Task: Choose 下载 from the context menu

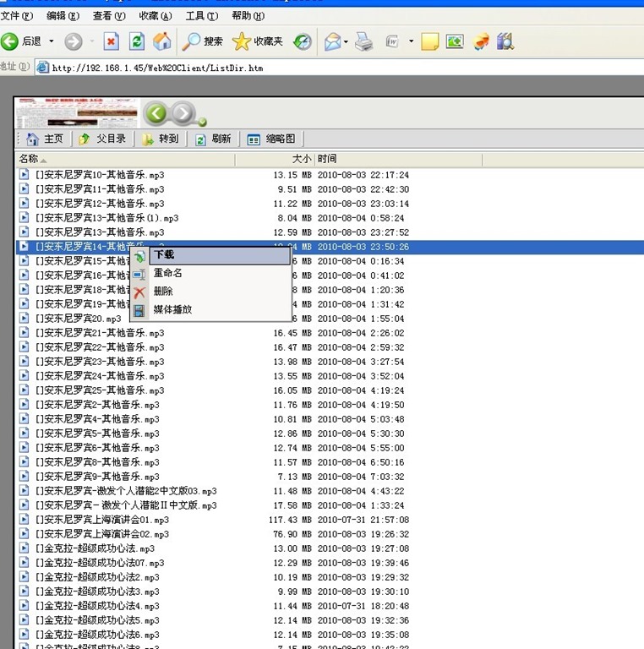Action: click(164, 254)
